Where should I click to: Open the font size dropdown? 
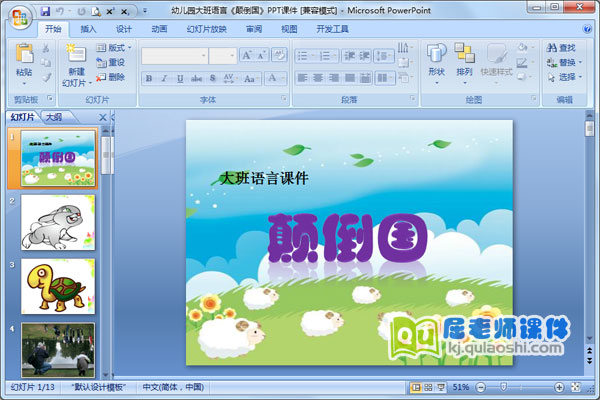[232, 56]
